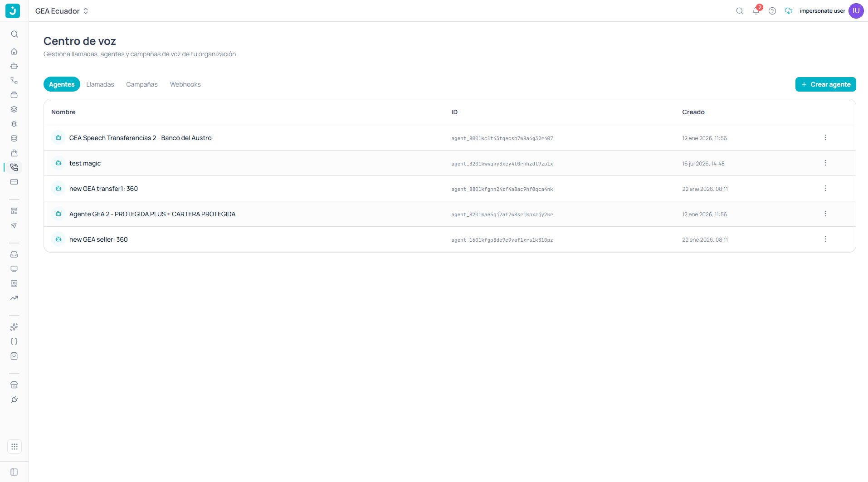Image resolution: width=868 pixels, height=482 pixels.
Task: Open the help question mark icon
Action: 772,11
